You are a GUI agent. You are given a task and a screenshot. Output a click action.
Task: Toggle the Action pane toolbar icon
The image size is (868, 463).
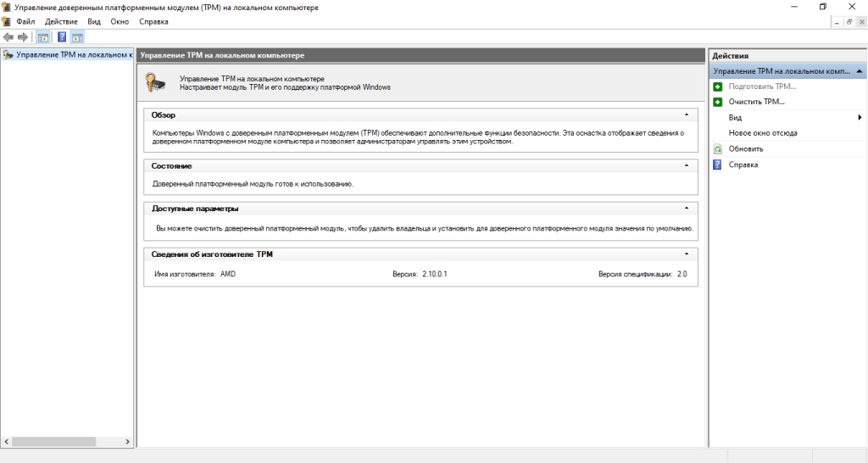tap(77, 37)
